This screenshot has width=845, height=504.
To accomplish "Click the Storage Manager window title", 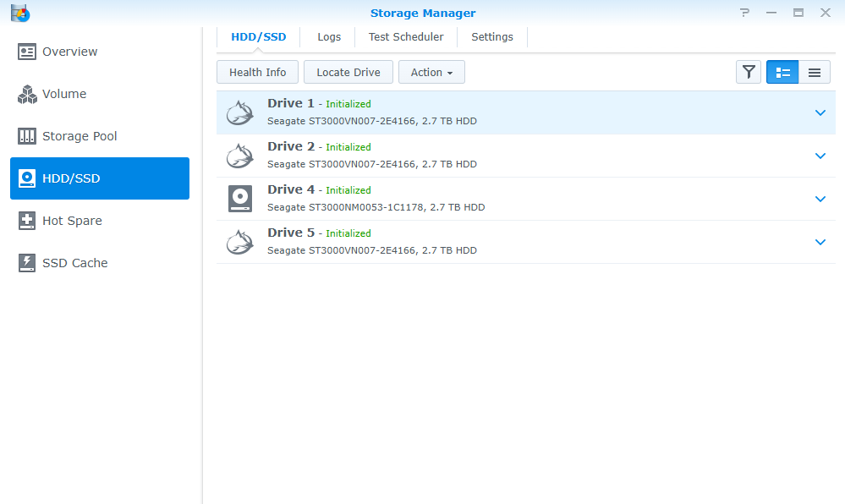I will (x=423, y=13).
